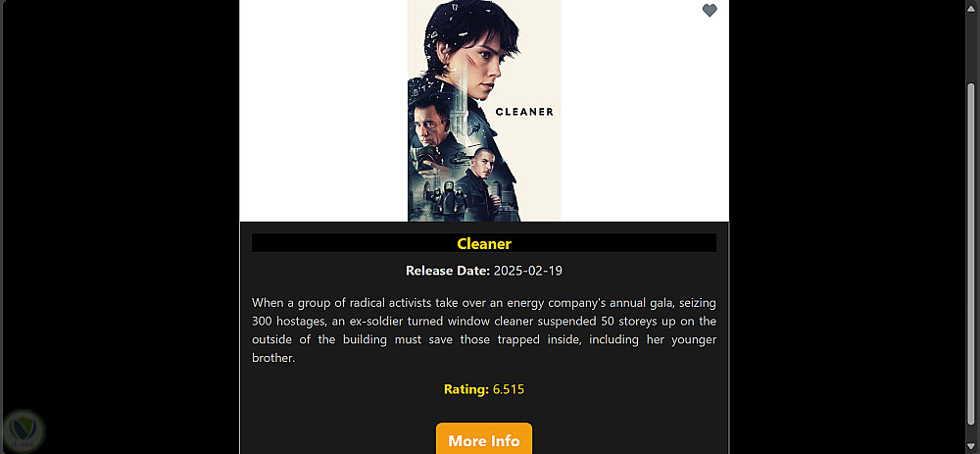Click the yellow Rating label
Screen dimensions: 980x454
[465, 389]
